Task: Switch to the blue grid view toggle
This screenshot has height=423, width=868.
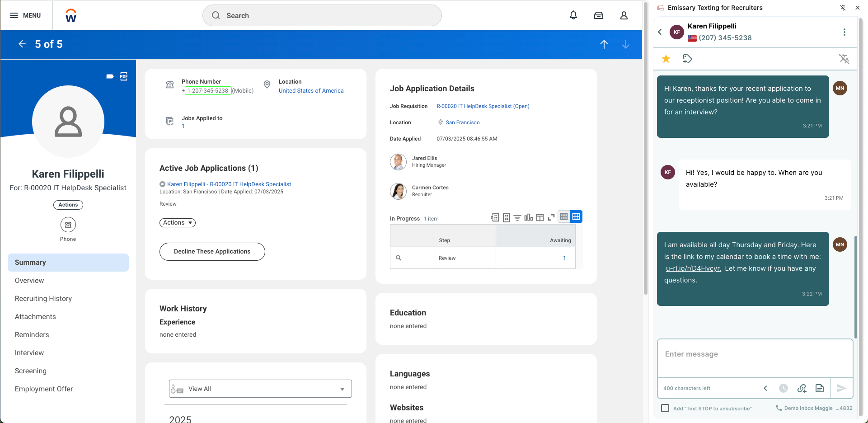Action: [x=576, y=217]
